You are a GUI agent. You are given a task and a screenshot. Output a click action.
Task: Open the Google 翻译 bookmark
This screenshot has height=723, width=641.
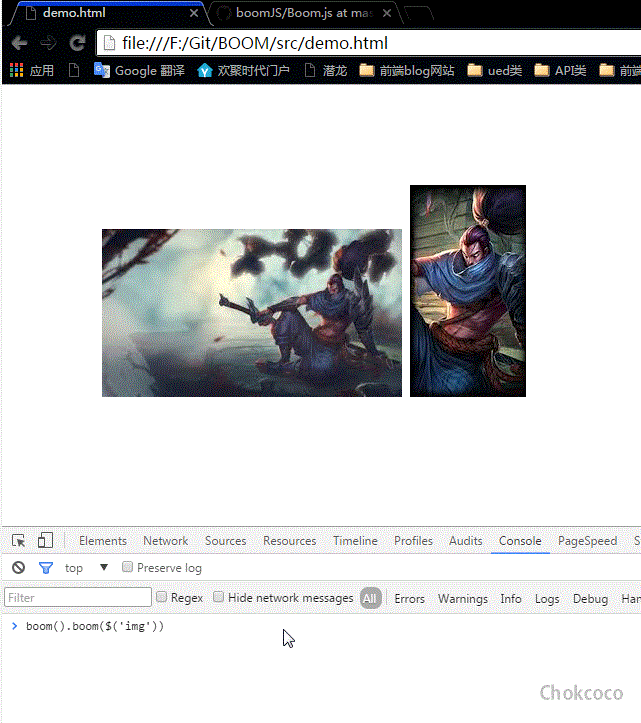tap(139, 70)
